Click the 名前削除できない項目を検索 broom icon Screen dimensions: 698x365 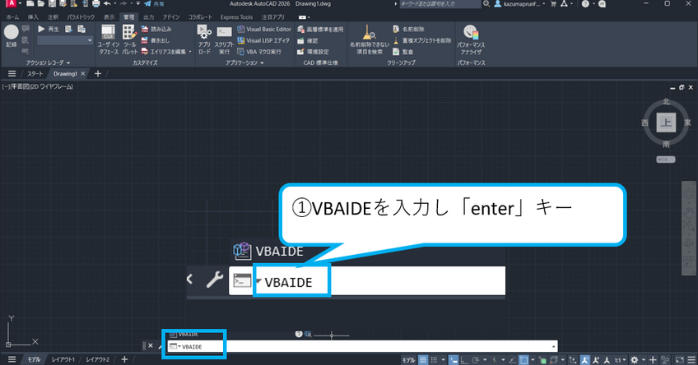[x=369, y=39]
